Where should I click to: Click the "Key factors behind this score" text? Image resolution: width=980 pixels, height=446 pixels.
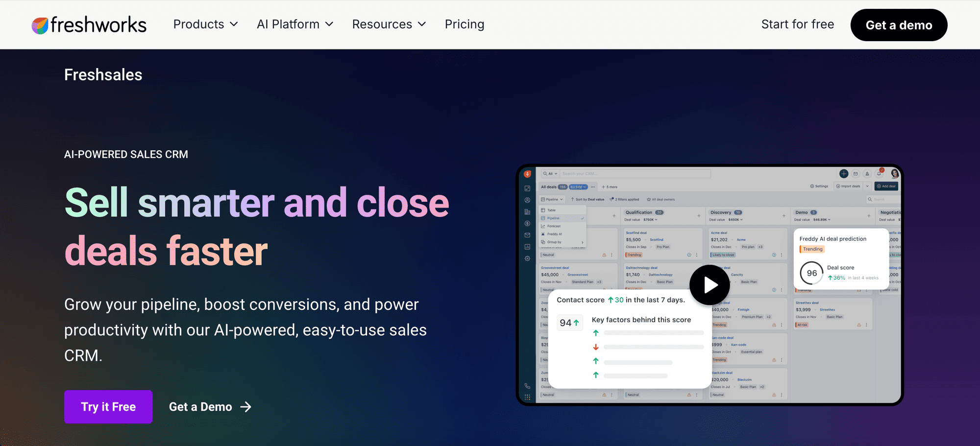641,320
